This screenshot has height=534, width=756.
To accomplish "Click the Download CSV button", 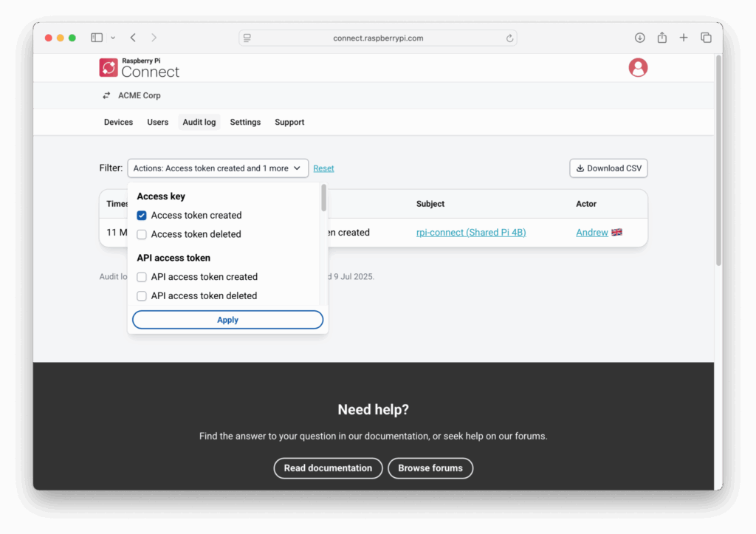I will tap(608, 168).
